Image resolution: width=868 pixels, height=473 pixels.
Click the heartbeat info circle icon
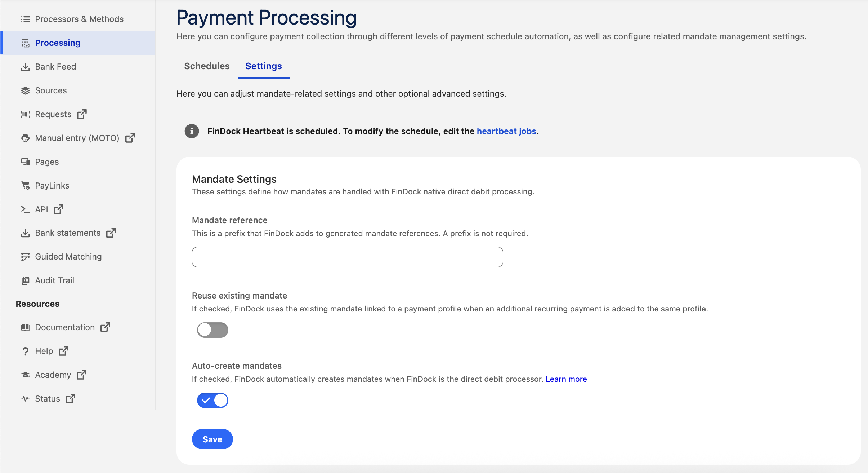(192, 131)
